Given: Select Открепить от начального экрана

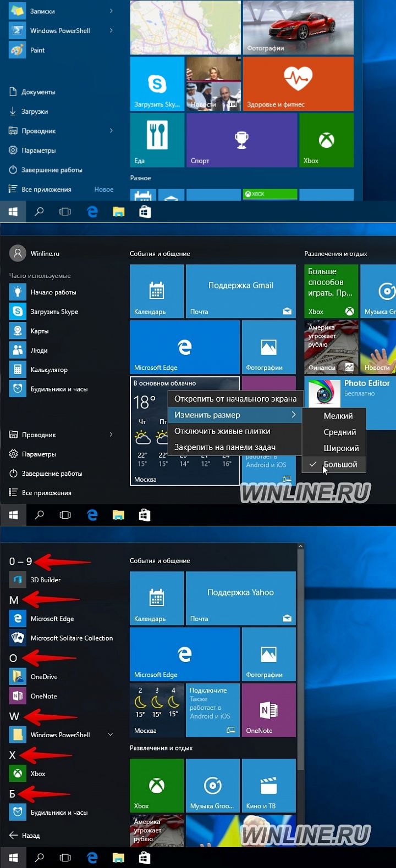Looking at the screenshot, I should (x=235, y=399).
